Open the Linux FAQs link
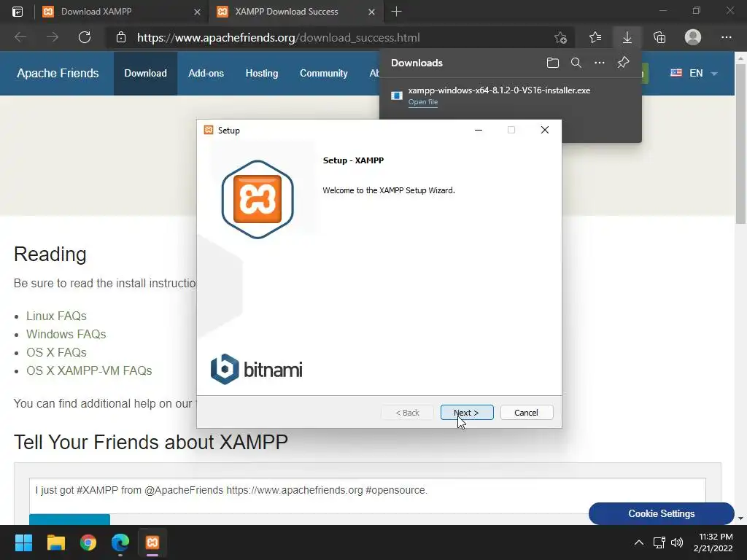The height and width of the screenshot is (560, 747). (56, 316)
